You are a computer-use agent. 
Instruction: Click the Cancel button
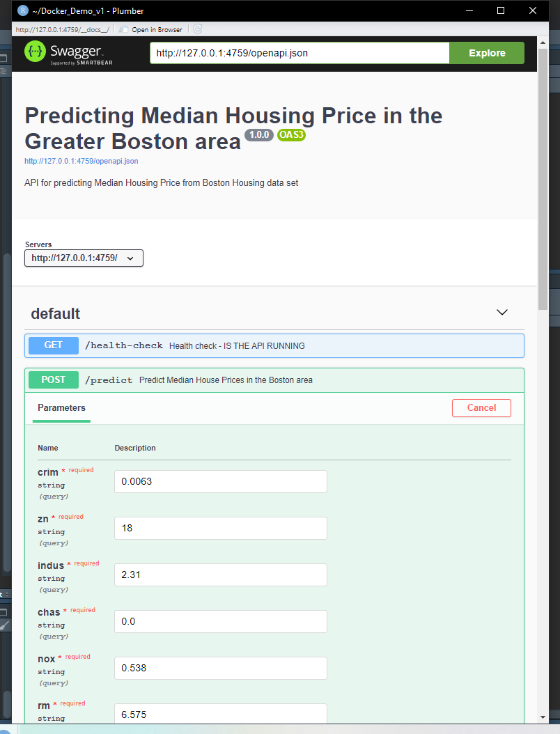(x=481, y=408)
